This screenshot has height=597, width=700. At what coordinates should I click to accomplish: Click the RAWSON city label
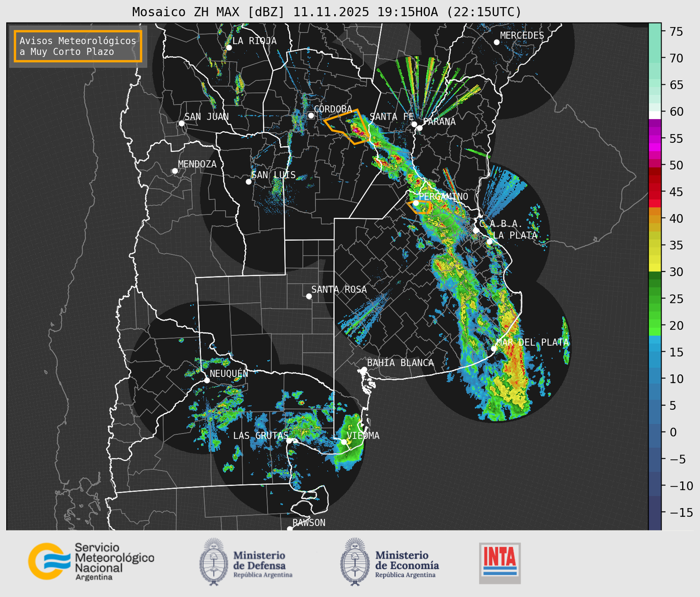point(309,523)
